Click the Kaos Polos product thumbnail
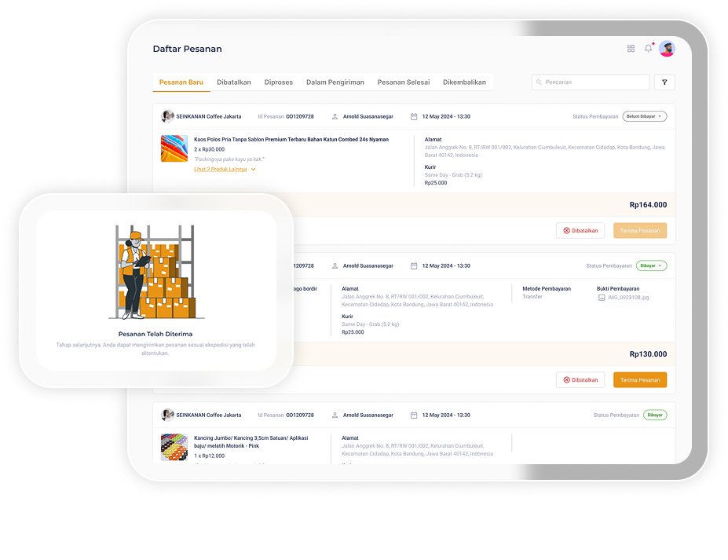This screenshot has height=560, width=728. click(174, 148)
